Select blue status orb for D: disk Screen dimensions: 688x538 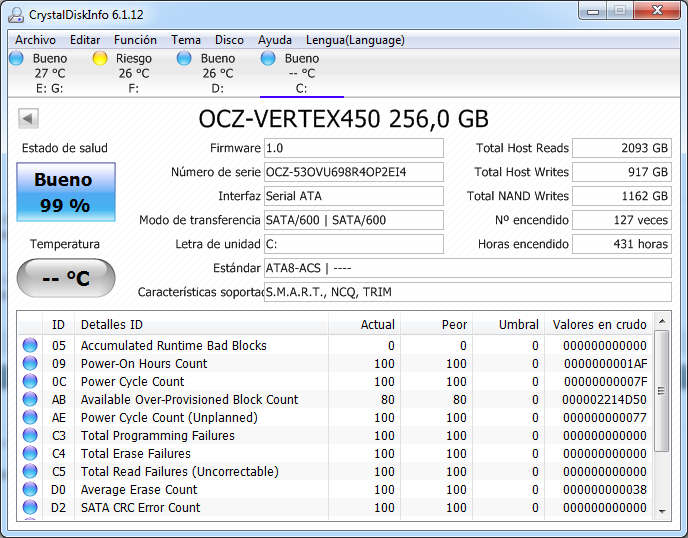(184, 58)
